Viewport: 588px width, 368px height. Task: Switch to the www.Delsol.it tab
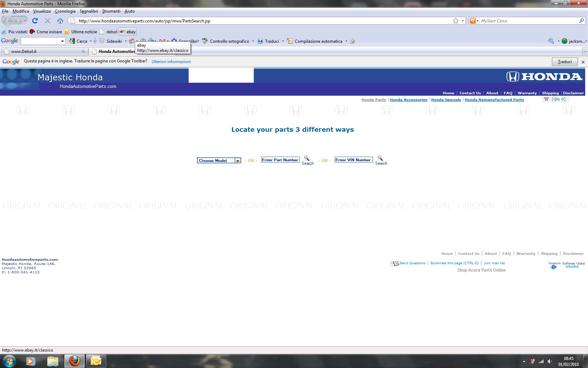click(x=44, y=52)
